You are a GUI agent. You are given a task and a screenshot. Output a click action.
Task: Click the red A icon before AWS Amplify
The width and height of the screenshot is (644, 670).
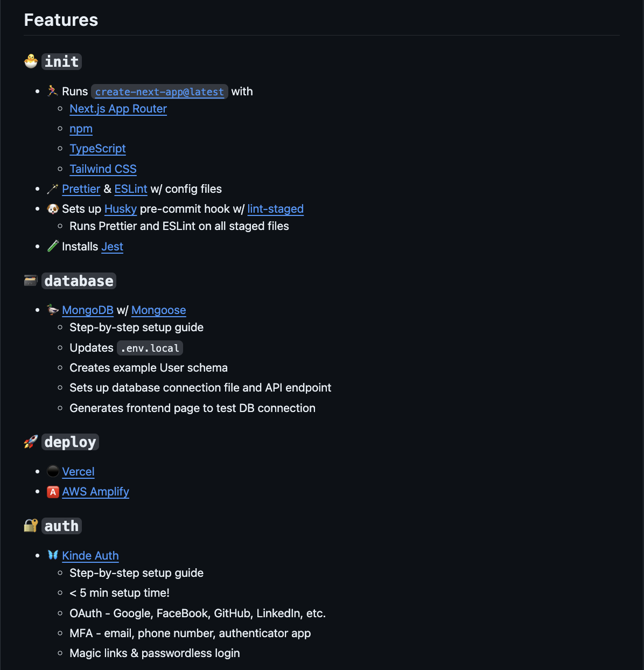(53, 492)
